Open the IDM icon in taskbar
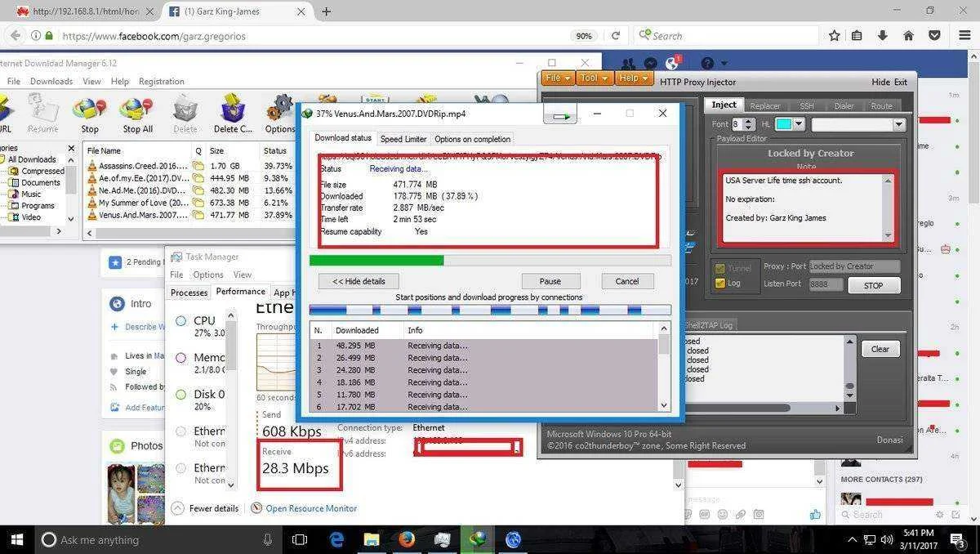This screenshot has width=980, height=554. tap(478, 539)
